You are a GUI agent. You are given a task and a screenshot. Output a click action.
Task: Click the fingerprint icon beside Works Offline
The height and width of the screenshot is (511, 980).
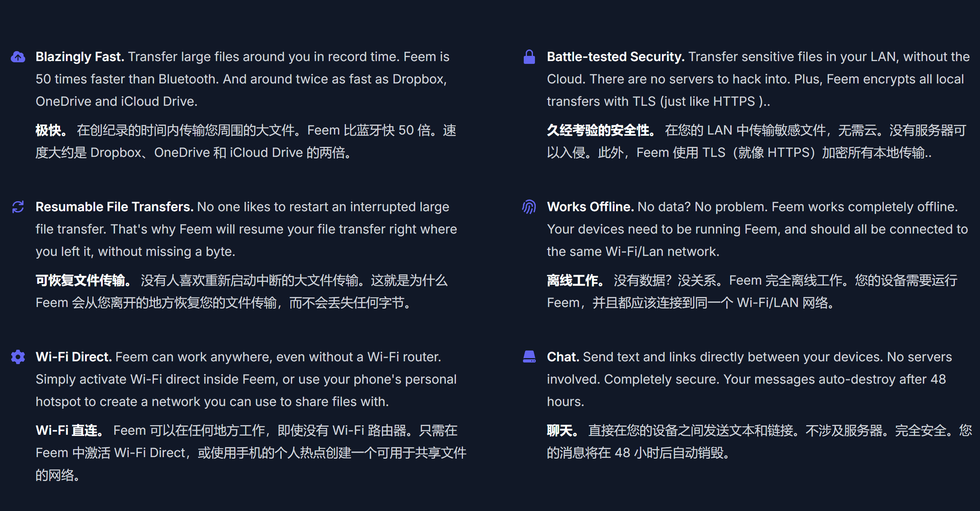529,207
